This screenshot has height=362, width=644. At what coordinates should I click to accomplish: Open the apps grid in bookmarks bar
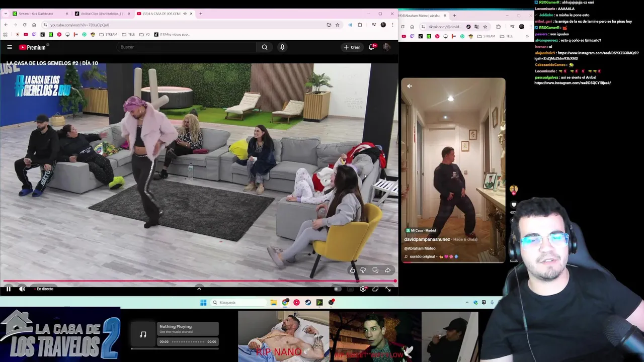(x=6, y=35)
